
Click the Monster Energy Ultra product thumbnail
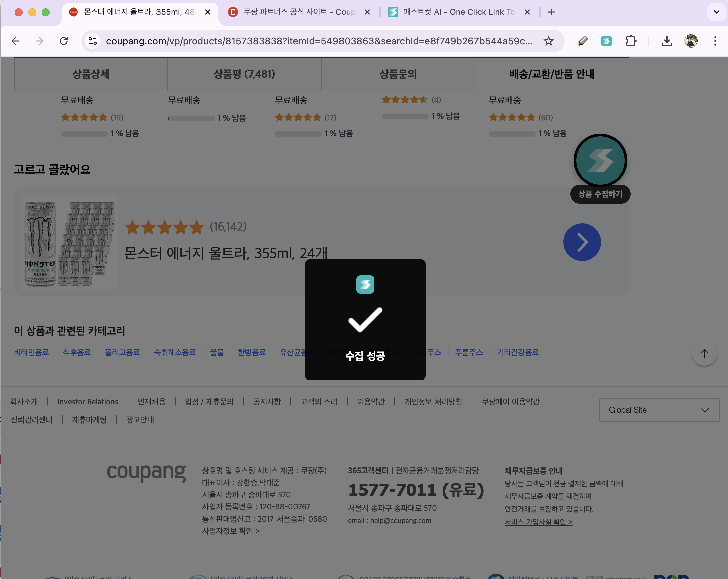(x=69, y=242)
